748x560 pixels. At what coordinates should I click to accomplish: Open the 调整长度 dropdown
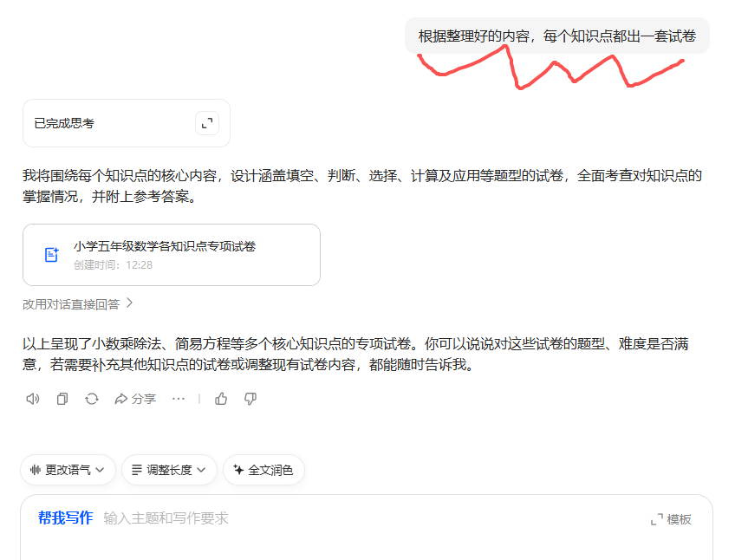point(169,470)
